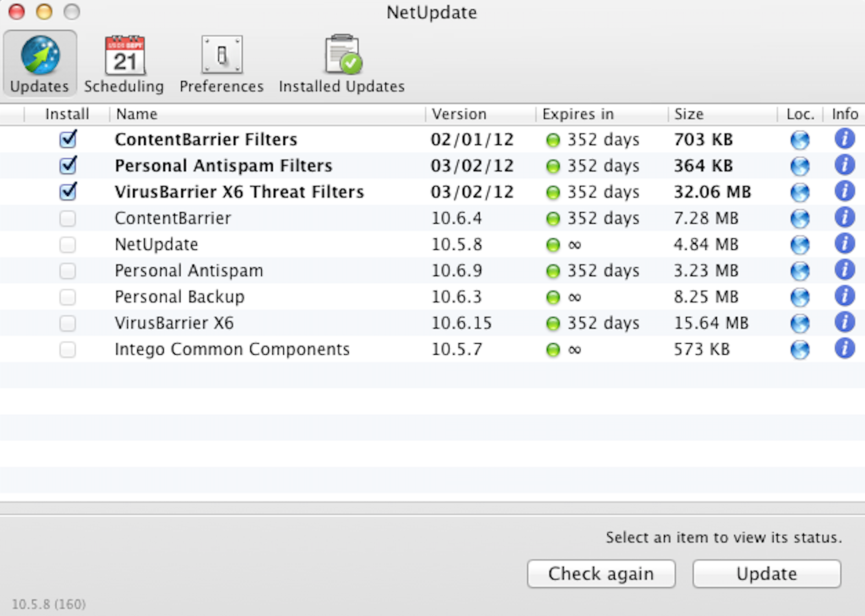The height and width of the screenshot is (616, 865).
Task: Click globe icon for Intego Common Components
Action: click(x=800, y=350)
